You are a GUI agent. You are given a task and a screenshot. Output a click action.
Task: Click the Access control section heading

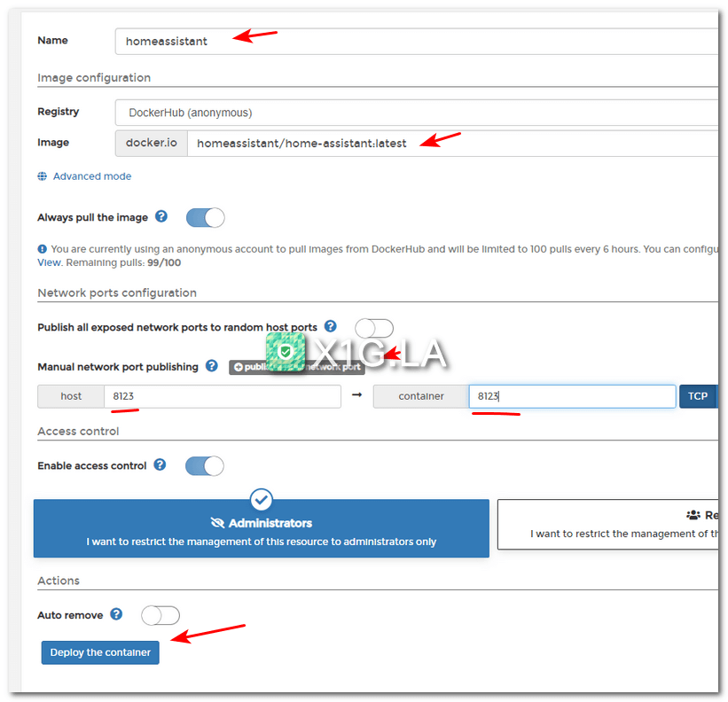[78, 431]
